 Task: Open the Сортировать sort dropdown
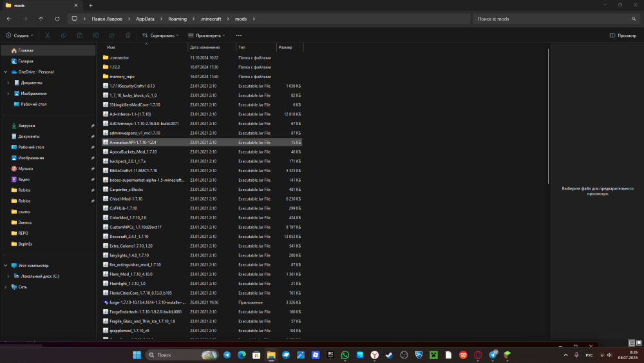point(160,35)
